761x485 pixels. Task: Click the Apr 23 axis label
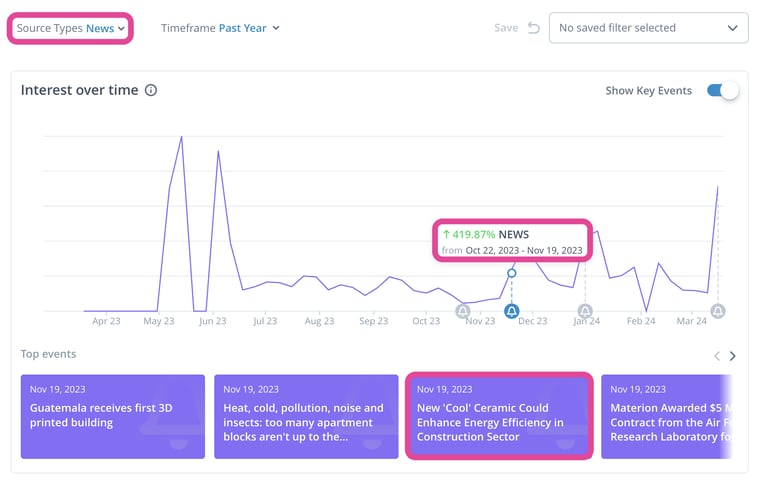(106, 321)
